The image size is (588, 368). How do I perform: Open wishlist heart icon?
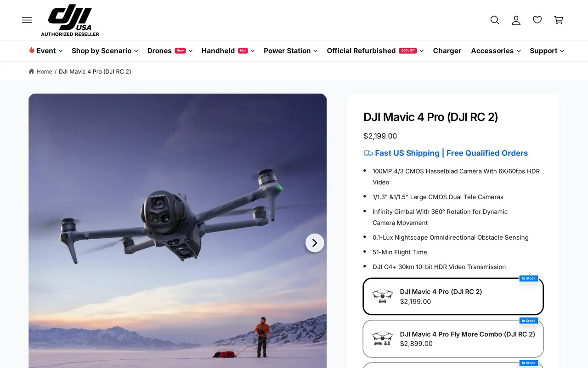point(537,20)
